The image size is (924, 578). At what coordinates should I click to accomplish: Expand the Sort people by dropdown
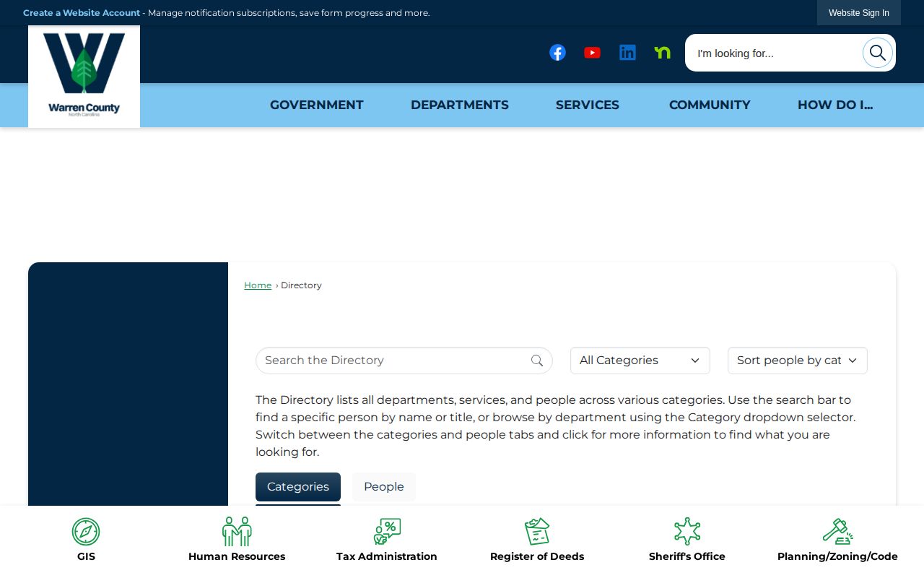click(798, 361)
